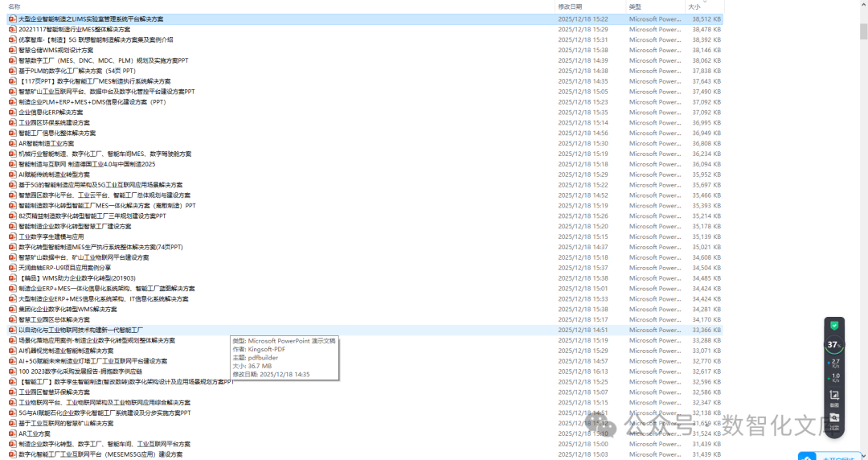Click the icon of 数字化智能工厂工业互联网平台 (MESEMS5G应用)
This screenshot has height=460, width=868.
pyautogui.click(x=13, y=454)
